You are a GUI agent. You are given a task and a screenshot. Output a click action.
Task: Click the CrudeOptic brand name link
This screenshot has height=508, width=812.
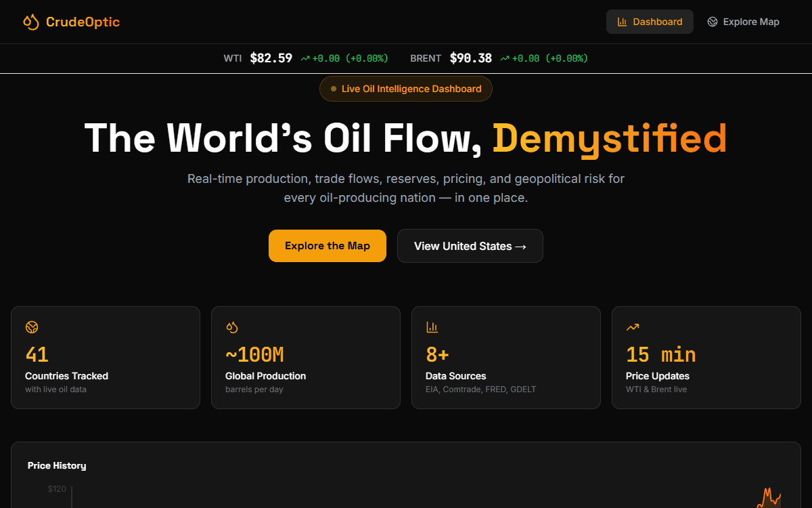83,22
